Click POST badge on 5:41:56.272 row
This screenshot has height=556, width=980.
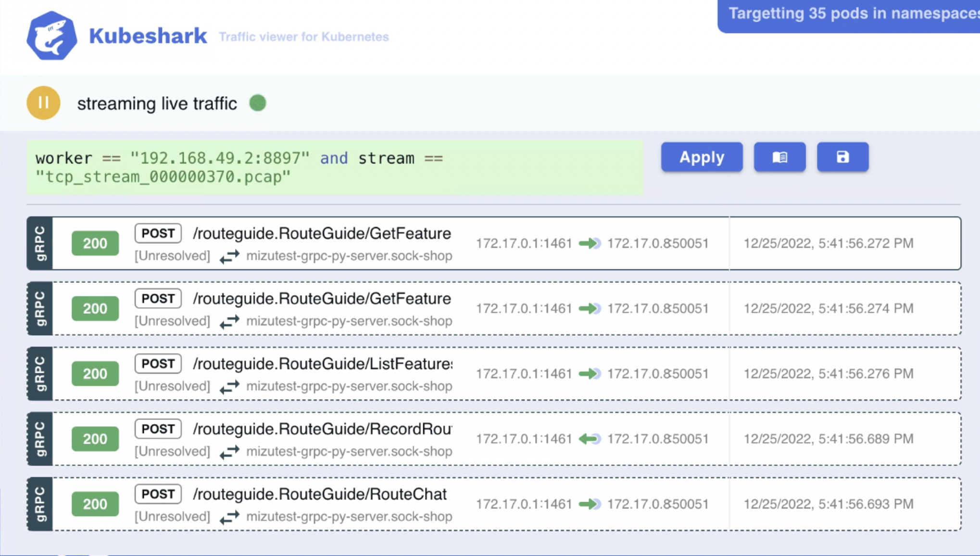[x=158, y=233]
